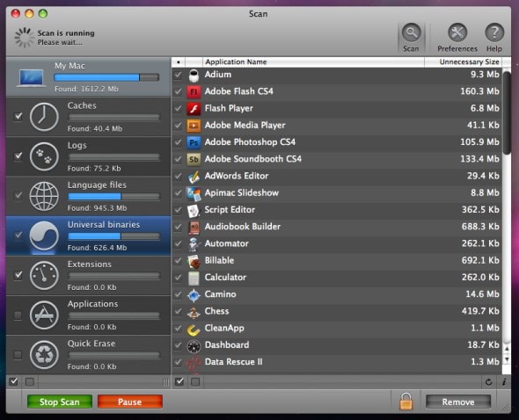
Task: Enable the Quick Erase checkbox
Action: [18, 355]
